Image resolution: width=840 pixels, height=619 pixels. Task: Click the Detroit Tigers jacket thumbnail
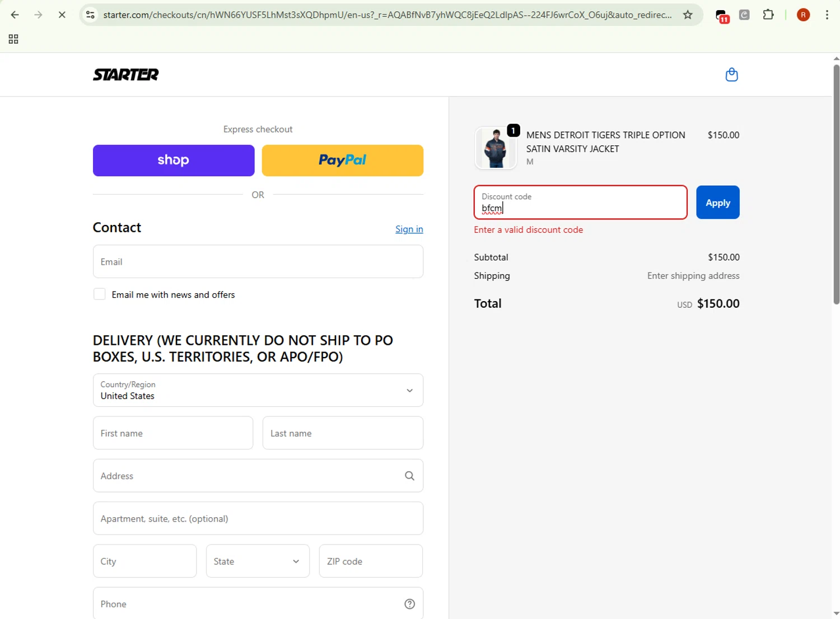(496, 148)
